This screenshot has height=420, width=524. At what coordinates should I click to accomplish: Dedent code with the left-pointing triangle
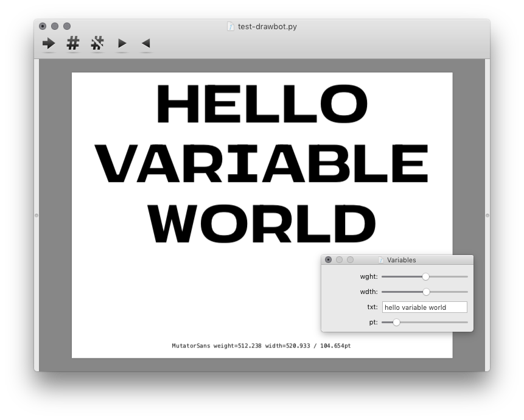click(x=145, y=43)
